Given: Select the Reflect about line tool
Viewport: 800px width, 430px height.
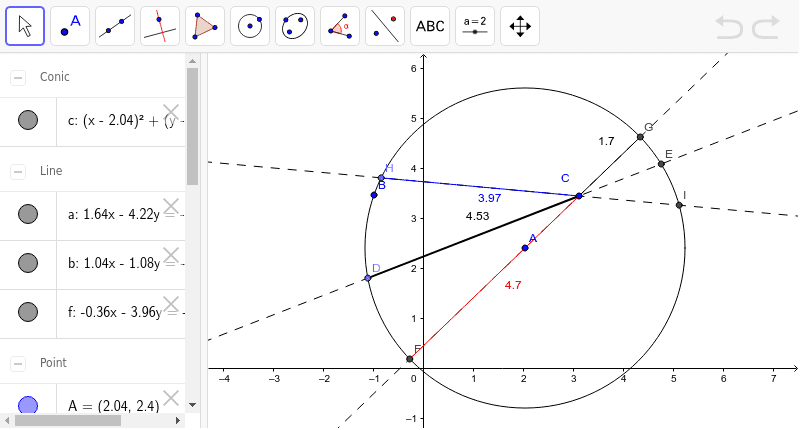Looking at the screenshot, I should (385, 26).
